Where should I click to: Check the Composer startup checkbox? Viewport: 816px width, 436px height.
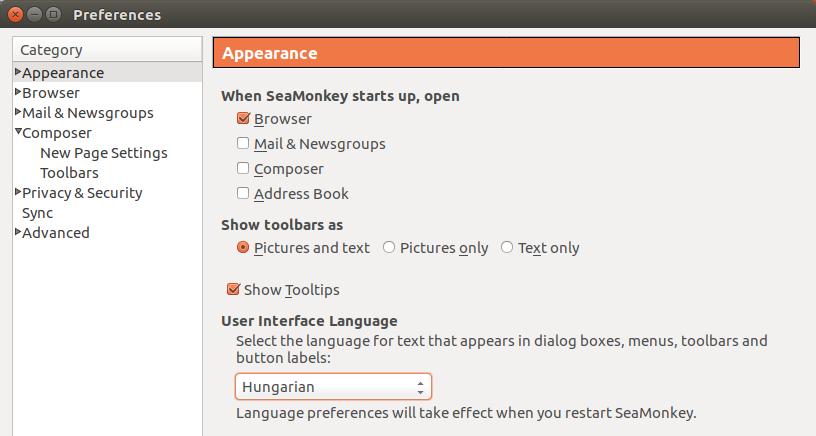[x=243, y=168]
